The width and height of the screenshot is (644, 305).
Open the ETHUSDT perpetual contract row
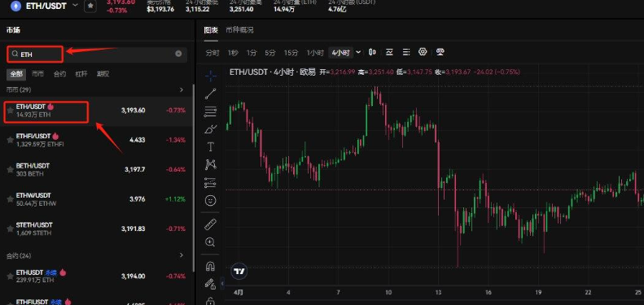[x=97, y=277]
